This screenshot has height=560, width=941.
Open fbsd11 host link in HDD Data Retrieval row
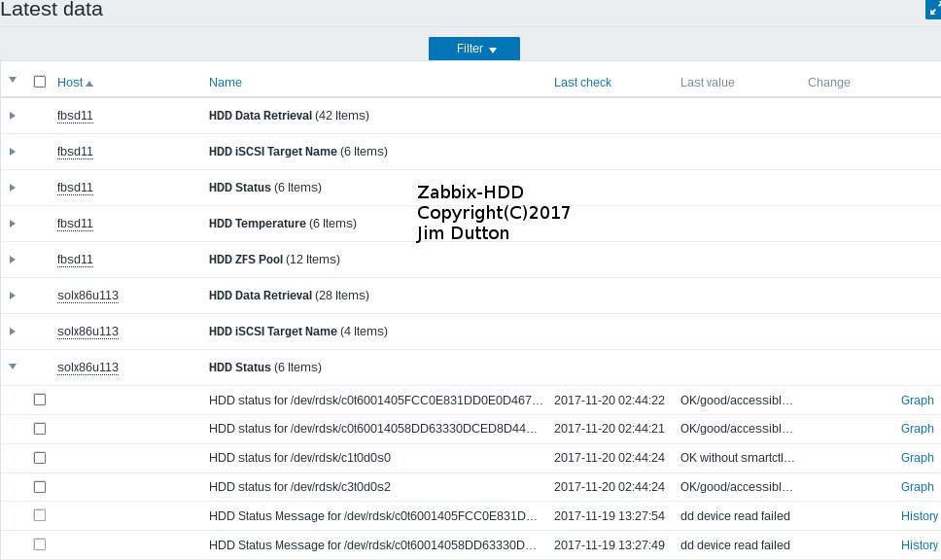pyautogui.click(x=75, y=116)
